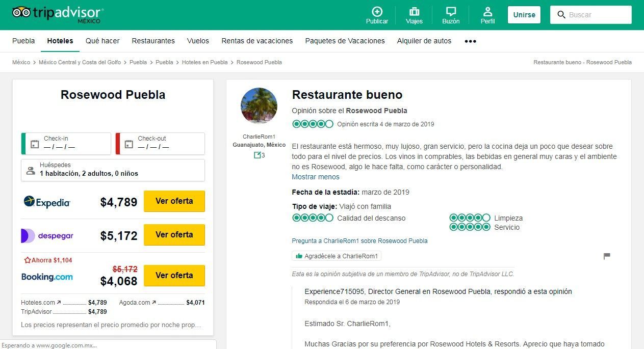The height and width of the screenshot is (349, 644).
Task: Open the Expedia logo offer
Action: (x=47, y=202)
